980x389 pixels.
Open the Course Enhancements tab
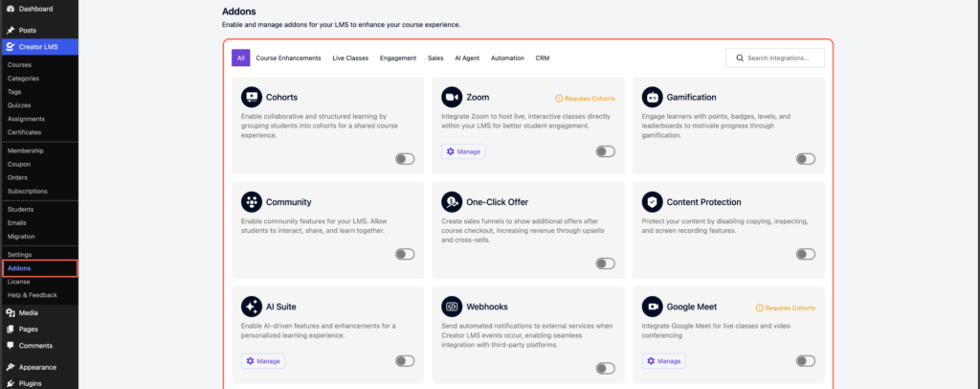(x=288, y=58)
